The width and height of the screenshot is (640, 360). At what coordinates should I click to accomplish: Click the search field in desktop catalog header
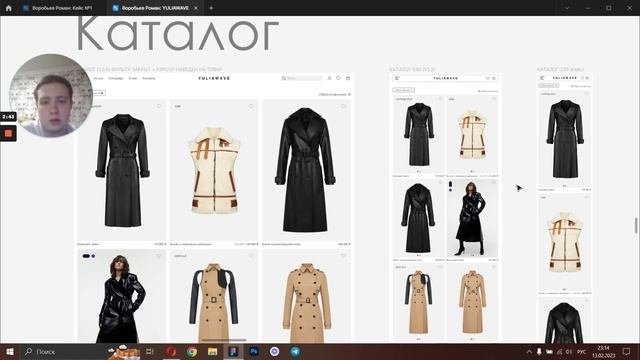[x=302, y=78]
